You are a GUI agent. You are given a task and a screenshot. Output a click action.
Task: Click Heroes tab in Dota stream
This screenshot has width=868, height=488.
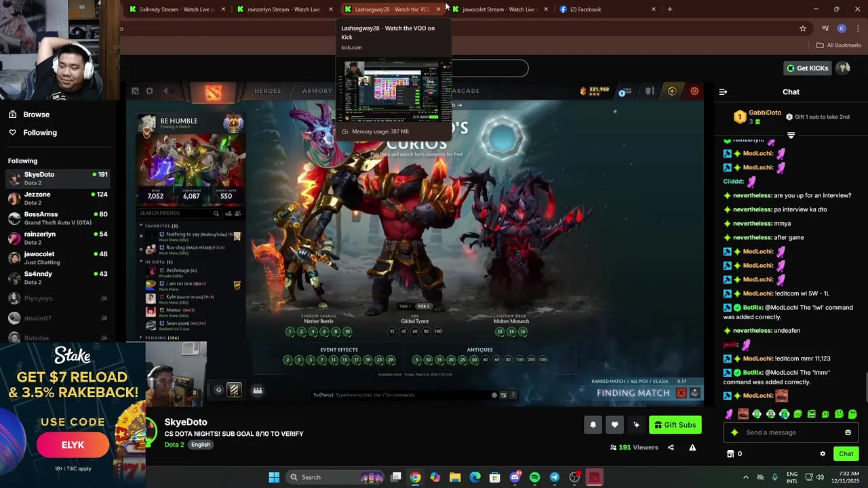[267, 91]
